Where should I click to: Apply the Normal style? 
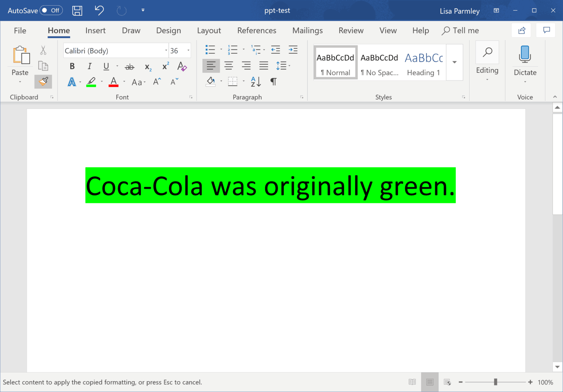(x=335, y=63)
